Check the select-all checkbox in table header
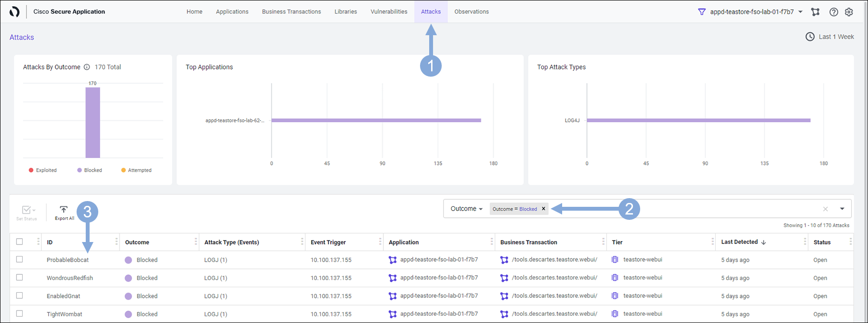 coord(20,242)
